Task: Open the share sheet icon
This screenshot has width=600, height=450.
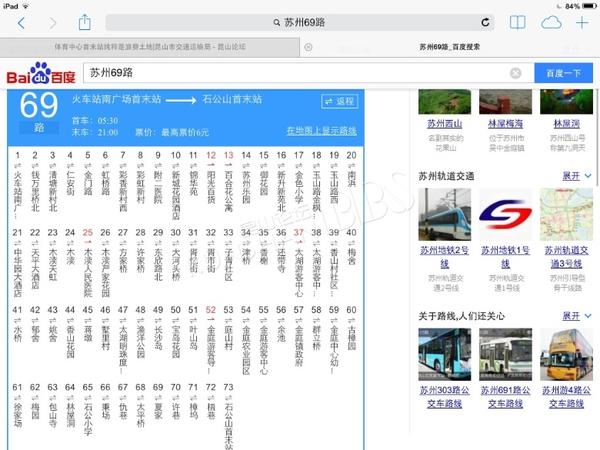Action: 85,22
